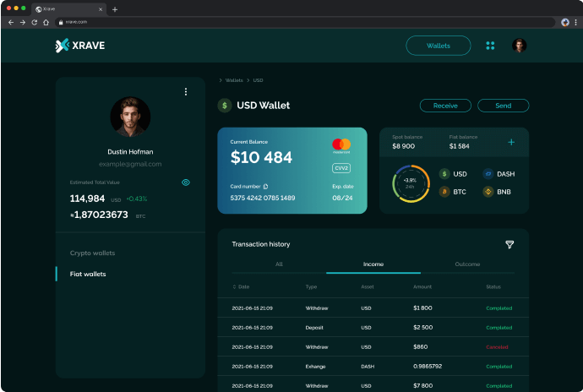Image resolution: width=583 pixels, height=392 pixels.
Task: Click the browser forward arrow
Action: point(23,22)
